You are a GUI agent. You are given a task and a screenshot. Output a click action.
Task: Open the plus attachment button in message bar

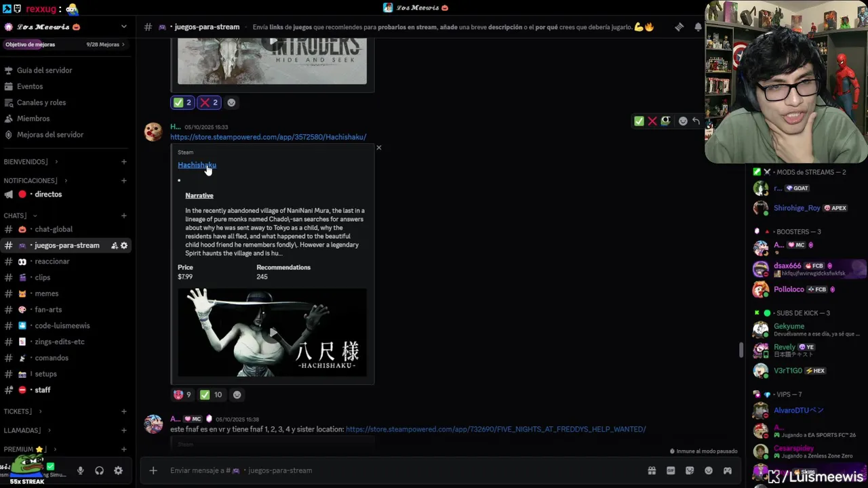[153, 470]
